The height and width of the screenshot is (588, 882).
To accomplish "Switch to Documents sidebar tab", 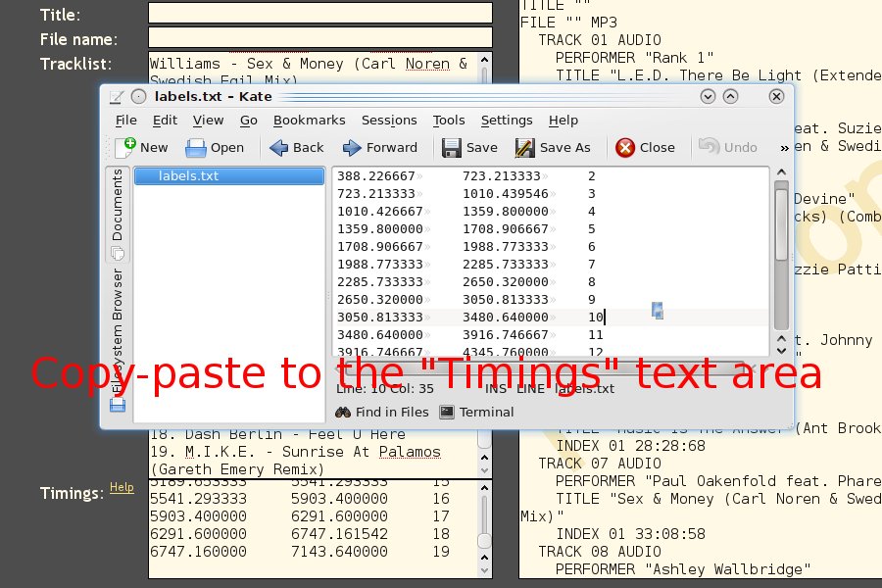I will tap(117, 215).
